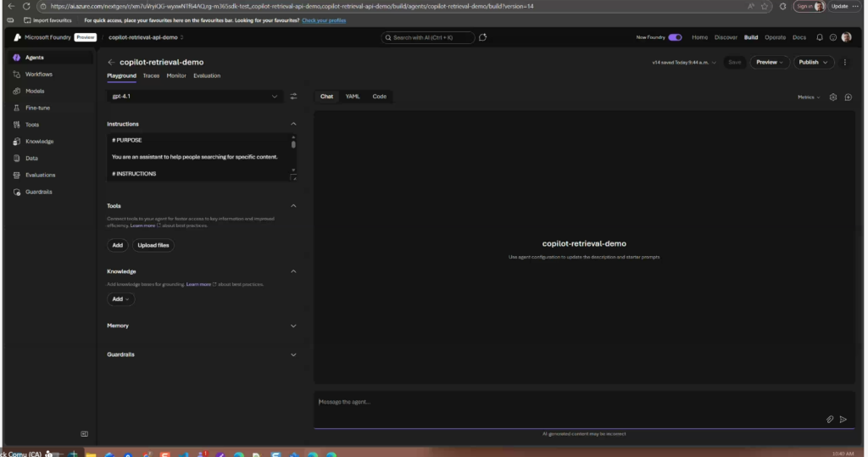The width and height of the screenshot is (868, 457).
Task: Click the model settings sliders icon beside gpt-4.1
Action: (293, 97)
